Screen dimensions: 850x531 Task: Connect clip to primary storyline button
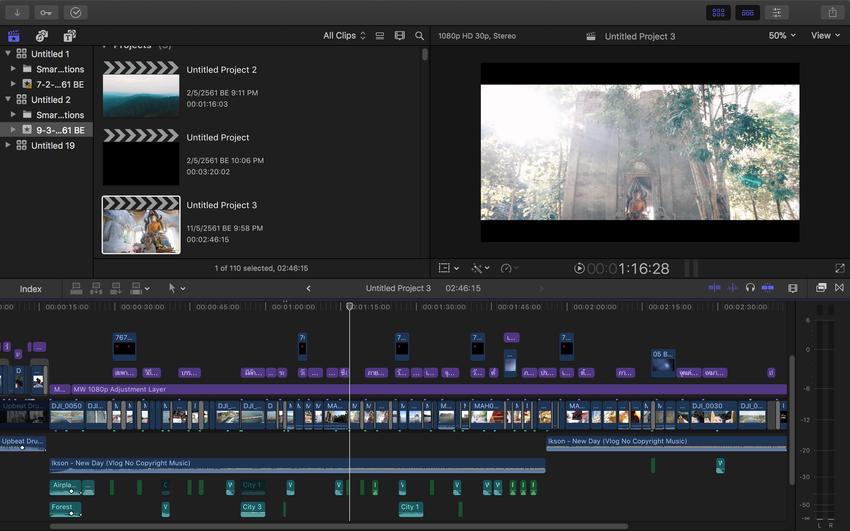pos(76,288)
